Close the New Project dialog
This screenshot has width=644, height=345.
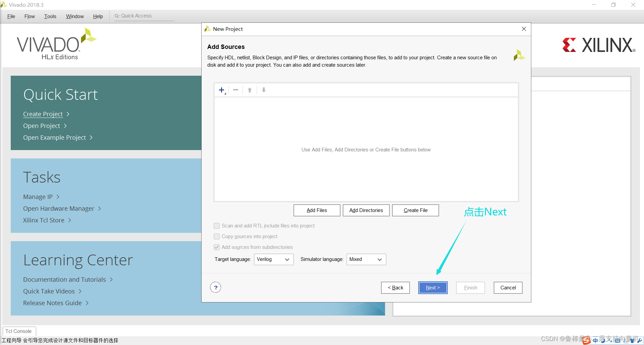point(524,29)
